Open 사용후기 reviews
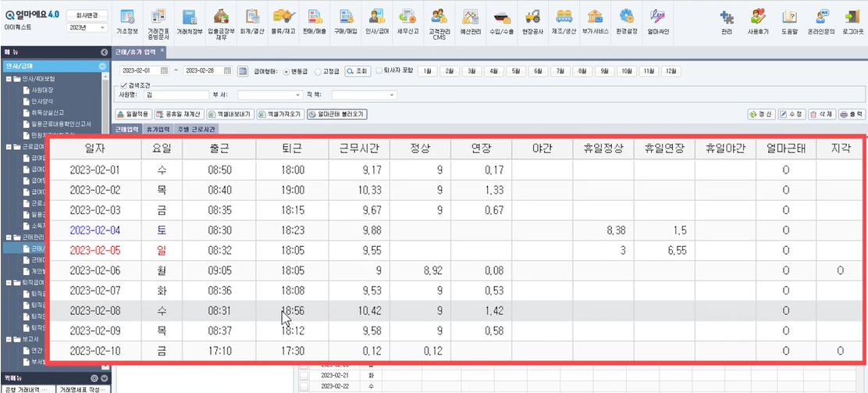This screenshot has width=868, height=393. [758, 21]
